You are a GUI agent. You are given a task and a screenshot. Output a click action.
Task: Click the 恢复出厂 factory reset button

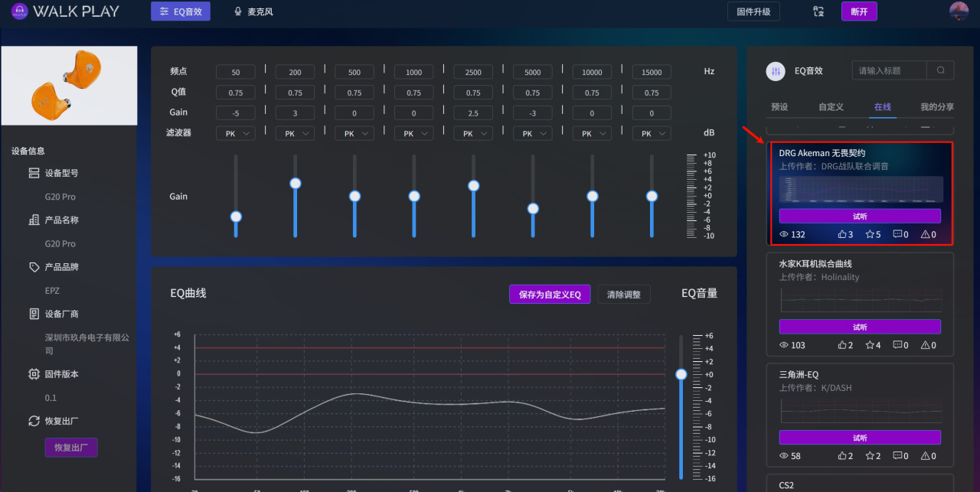[x=71, y=448]
